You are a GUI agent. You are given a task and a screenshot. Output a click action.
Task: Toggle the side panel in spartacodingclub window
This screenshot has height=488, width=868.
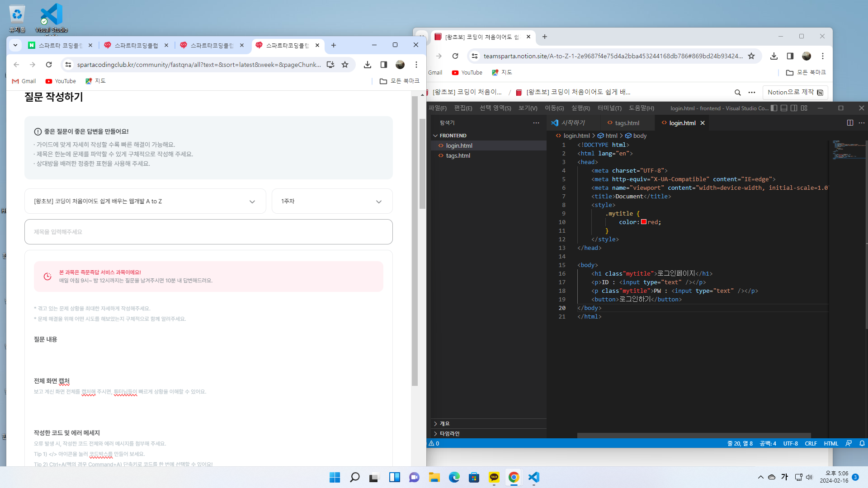pos(384,65)
